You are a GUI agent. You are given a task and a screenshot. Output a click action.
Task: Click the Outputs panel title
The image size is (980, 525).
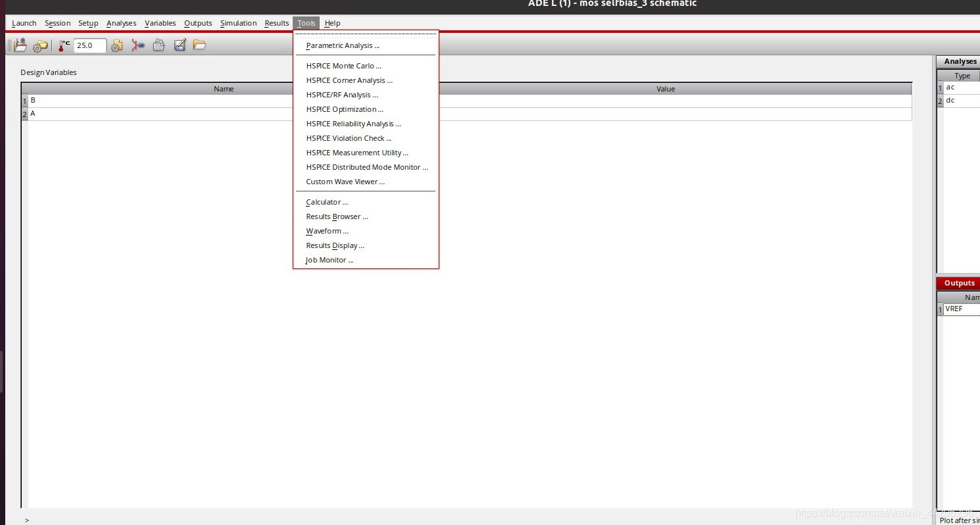(x=959, y=283)
